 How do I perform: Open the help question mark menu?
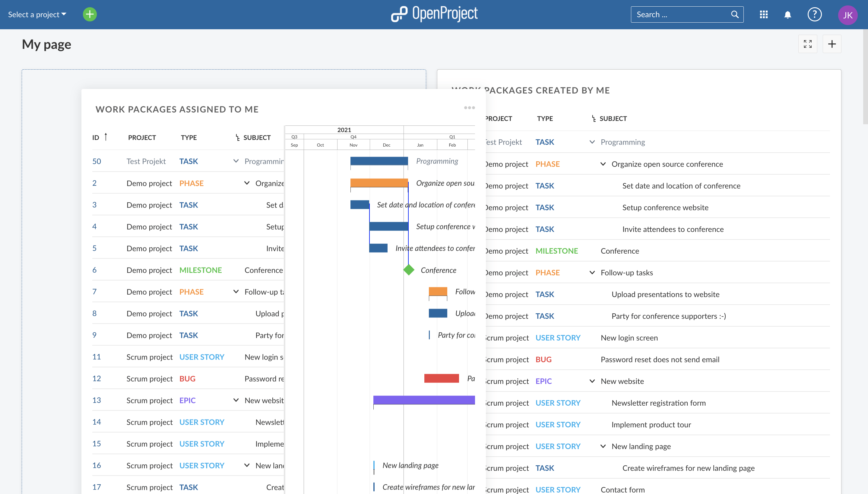point(814,14)
